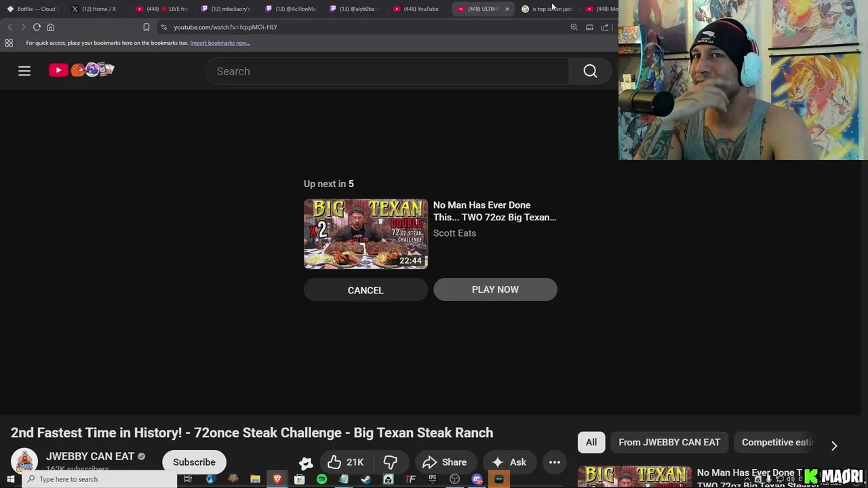Open the YouTube hamburger guide menu
This screenshot has height=488, width=868.
pyautogui.click(x=24, y=70)
